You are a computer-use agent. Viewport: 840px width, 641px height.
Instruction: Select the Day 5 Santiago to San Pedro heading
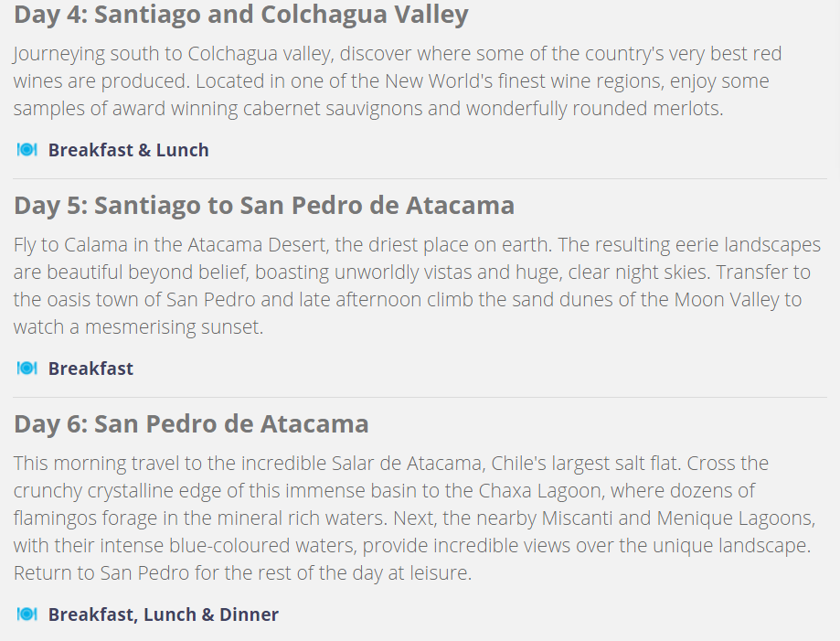click(x=264, y=205)
